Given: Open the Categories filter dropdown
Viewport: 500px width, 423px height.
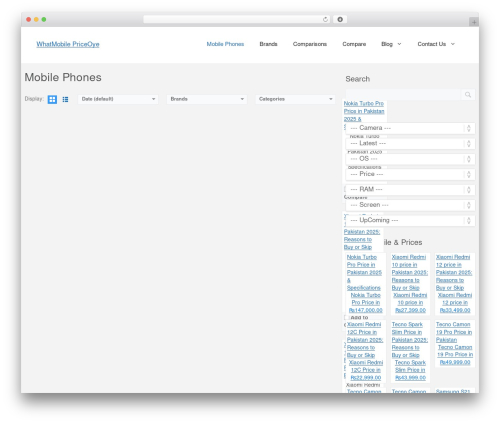Looking at the screenshot, I should 295,99.
